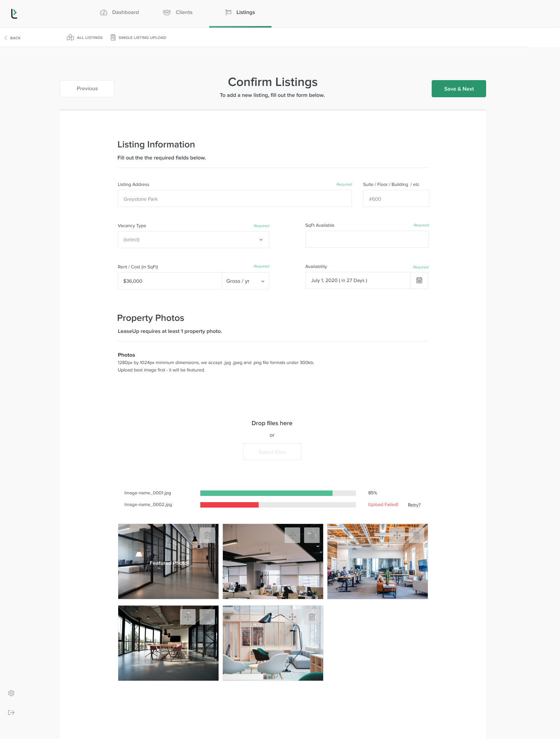Click move icon on red-chairs meeting room photo
Screen dimensions: 560x739
click(188, 617)
